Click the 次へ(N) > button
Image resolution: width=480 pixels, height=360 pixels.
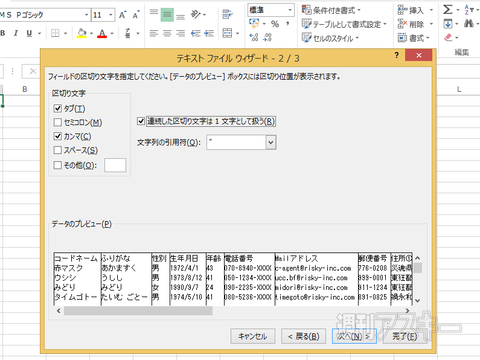[x=354, y=336]
